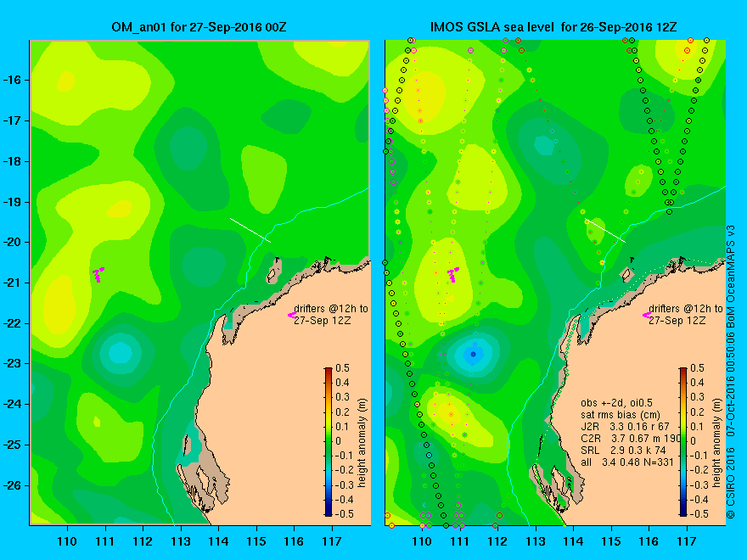
Task: Click the -0.5 value on left color scale
Action: pos(345,514)
